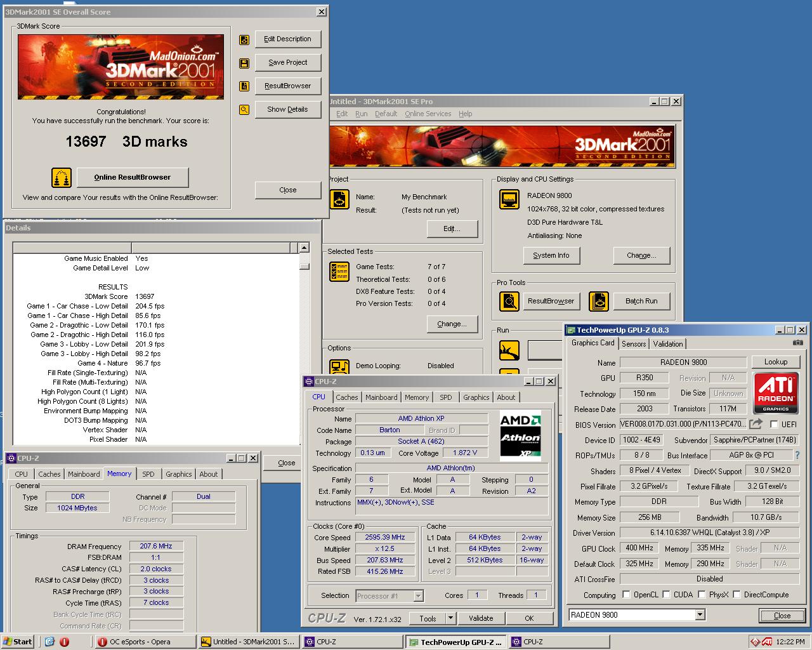Click the Online ResultBrowser button

[133, 177]
